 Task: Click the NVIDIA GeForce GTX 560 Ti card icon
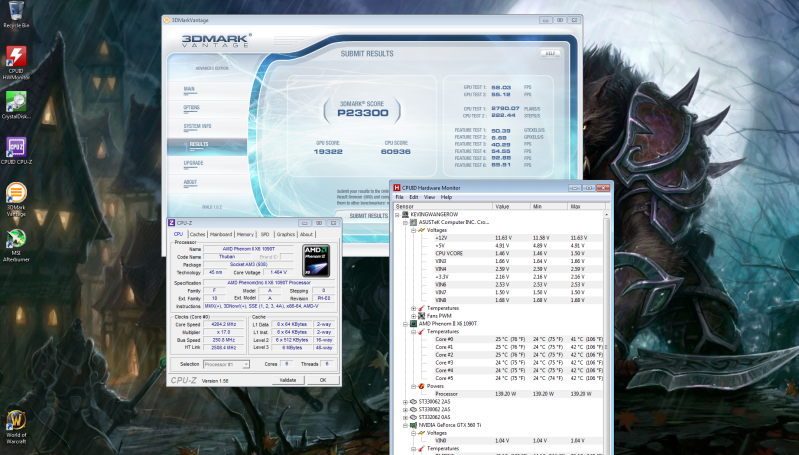tap(413, 425)
